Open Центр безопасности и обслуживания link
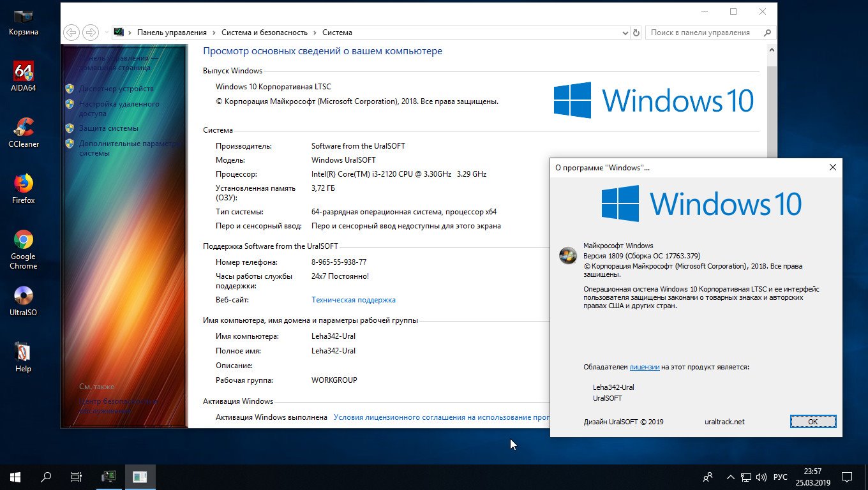This screenshot has height=490, width=868. pos(118,406)
